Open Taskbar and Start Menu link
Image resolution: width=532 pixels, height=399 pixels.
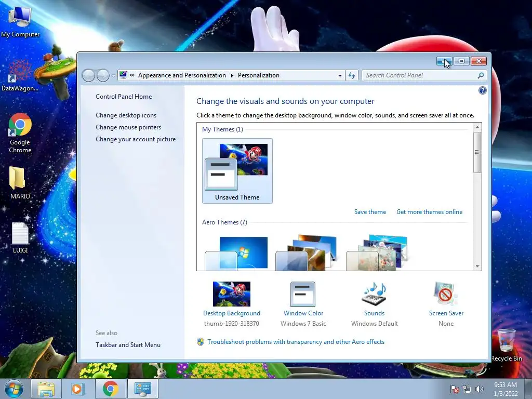128,345
